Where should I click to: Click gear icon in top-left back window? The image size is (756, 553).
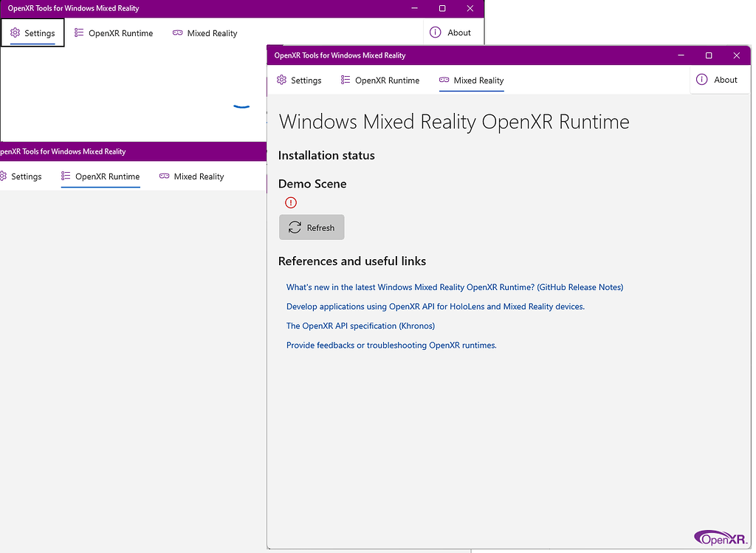coord(15,32)
